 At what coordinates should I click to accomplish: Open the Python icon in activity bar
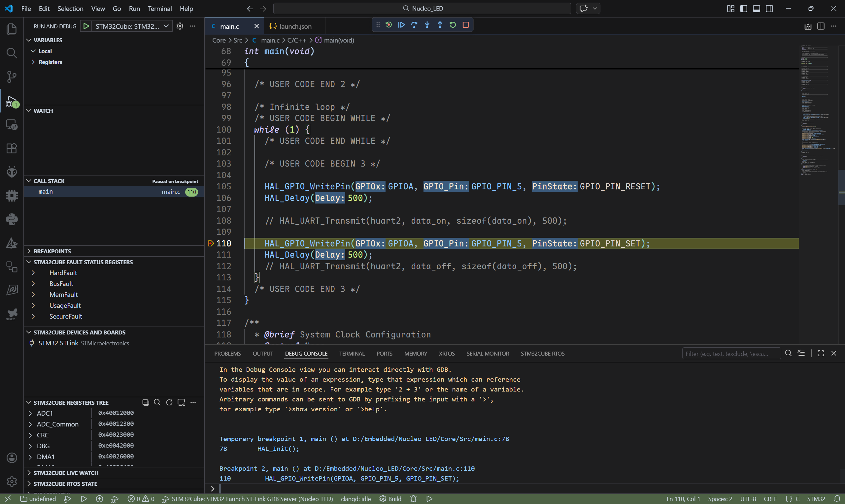click(x=12, y=219)
